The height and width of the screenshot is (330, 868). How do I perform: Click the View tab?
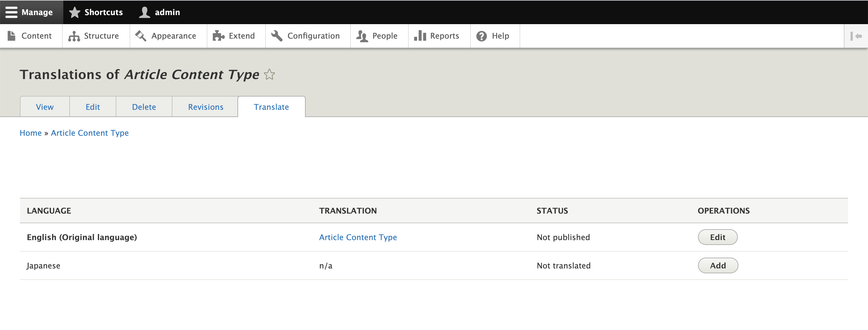pos(44,106)
